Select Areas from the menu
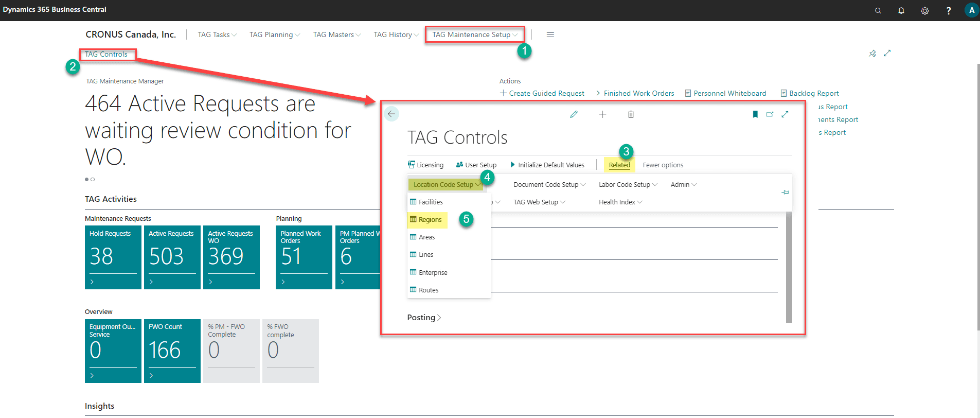980x418 pixels. tap(449, 237)
